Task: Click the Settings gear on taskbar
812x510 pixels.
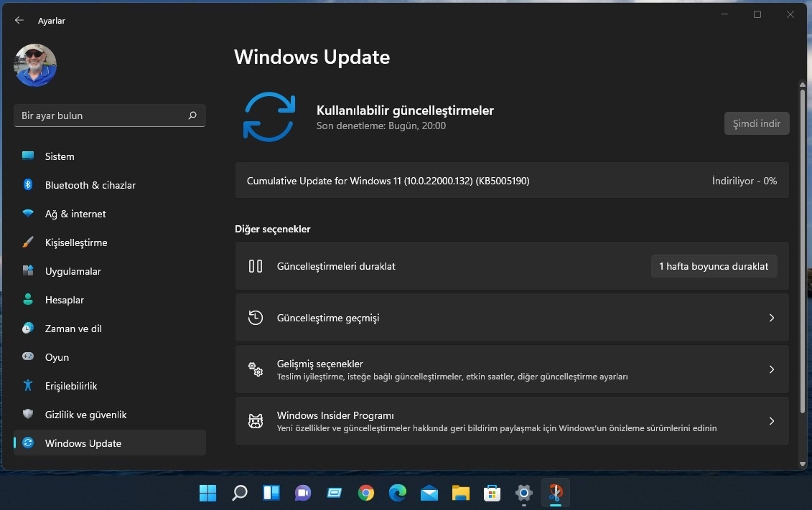Action: (x=523, y=493)
